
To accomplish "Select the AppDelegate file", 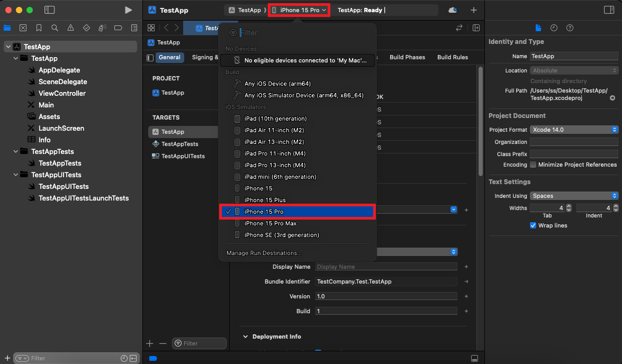I will [59, 70].
